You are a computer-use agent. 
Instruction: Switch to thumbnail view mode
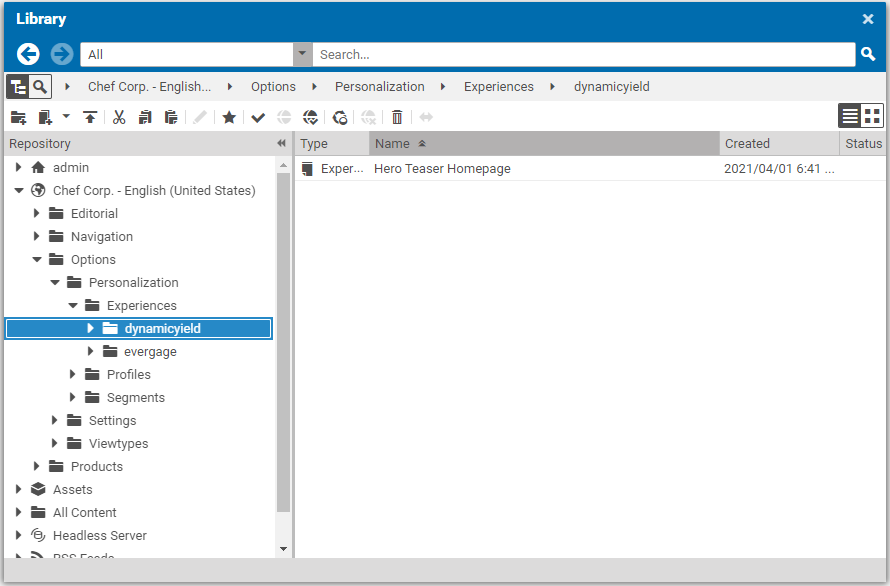click(x=873, y=115)
